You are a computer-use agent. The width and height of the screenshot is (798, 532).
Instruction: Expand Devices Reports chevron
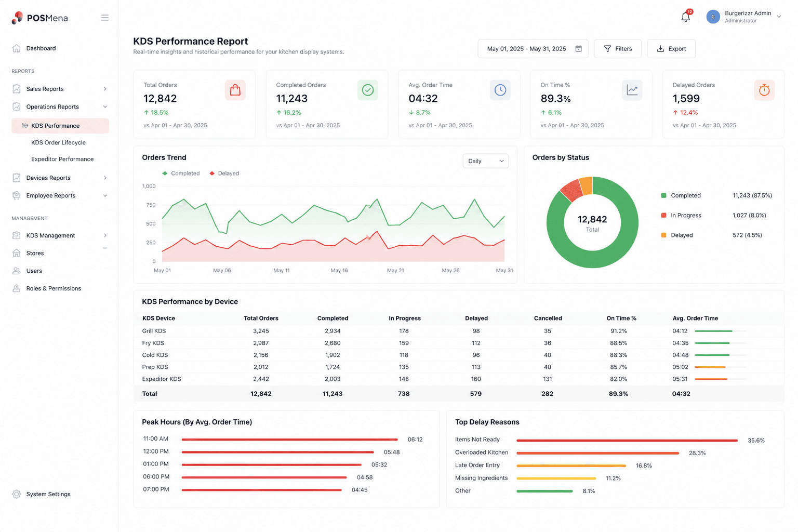coord(105,178)
